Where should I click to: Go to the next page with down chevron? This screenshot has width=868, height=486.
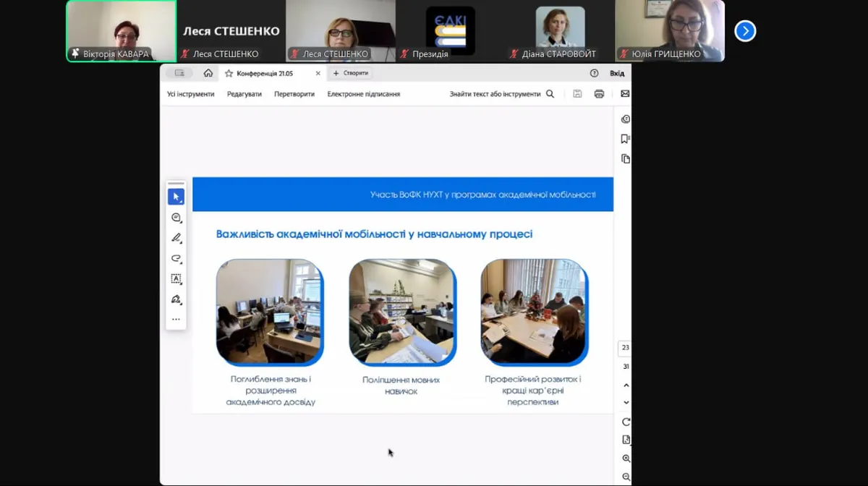[626, 403]
